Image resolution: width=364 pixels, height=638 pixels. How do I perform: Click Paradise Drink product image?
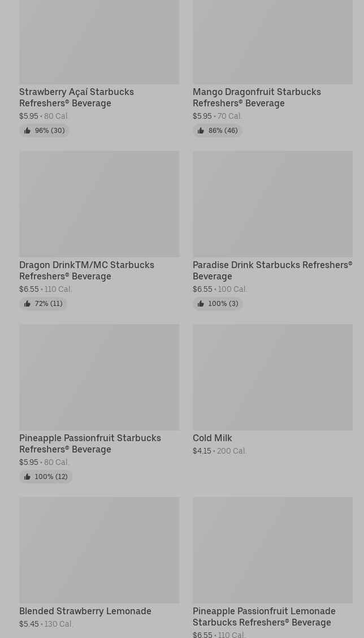(272, 204)
